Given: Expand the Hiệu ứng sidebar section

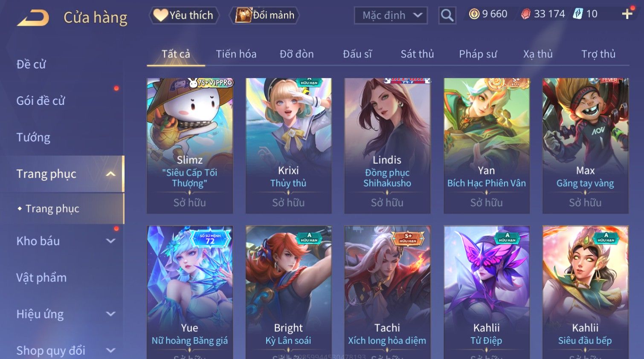Looking at the screenshot, I should click(111, 314).
